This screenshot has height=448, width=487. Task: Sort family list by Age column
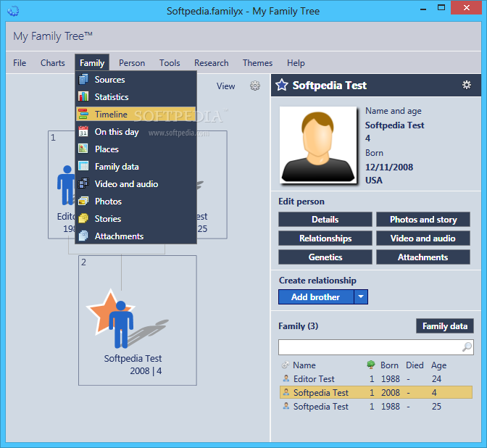point(438,365)
